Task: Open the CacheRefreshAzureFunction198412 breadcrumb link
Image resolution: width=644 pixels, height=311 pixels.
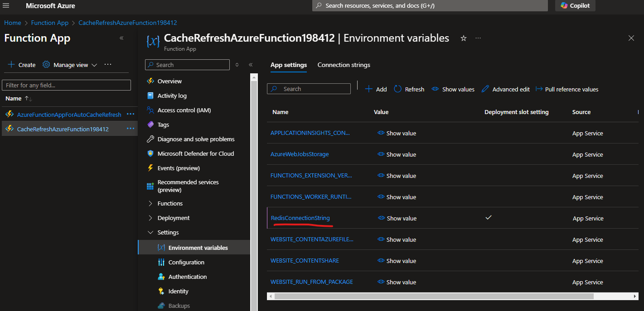Action: pyautogui.click(x=128, y=23)
